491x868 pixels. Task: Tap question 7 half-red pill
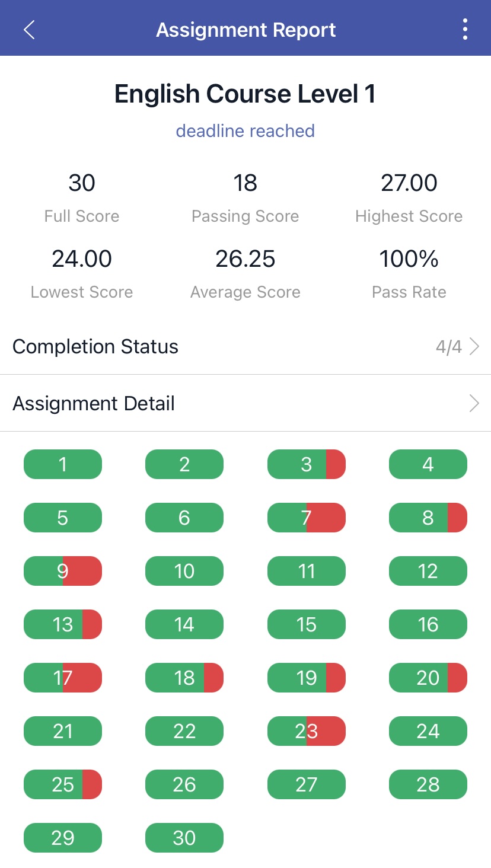point(307,518)
